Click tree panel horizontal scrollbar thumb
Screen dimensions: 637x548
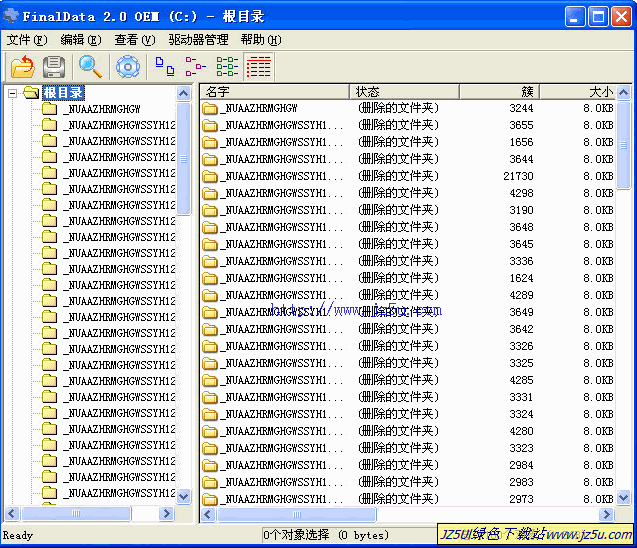pyautogui.click(x=76, y=513)
